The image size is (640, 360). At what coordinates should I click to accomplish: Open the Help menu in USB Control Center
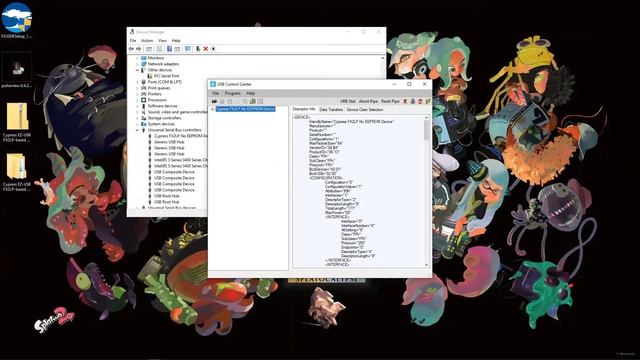tap(250, 93)
